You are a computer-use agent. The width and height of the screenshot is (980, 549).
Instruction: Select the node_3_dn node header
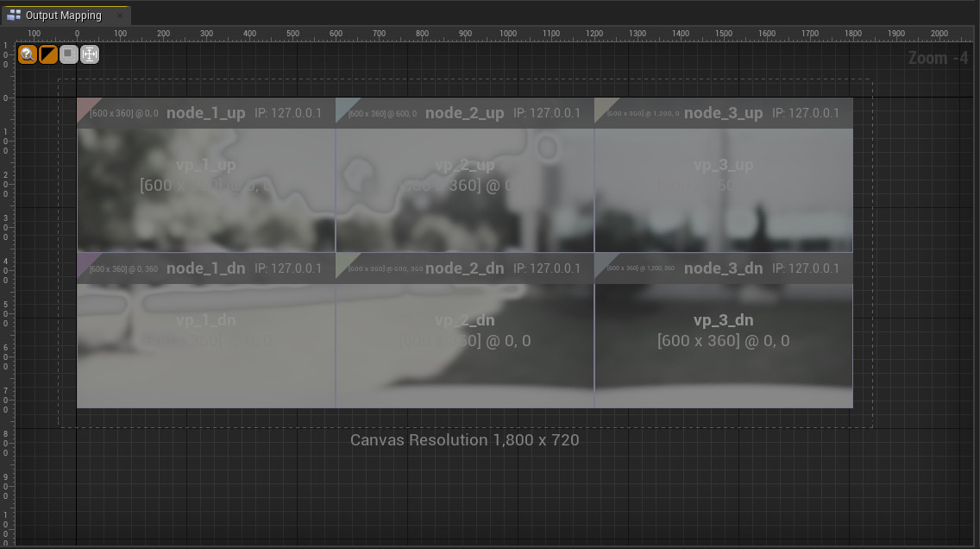click(723, 268)
